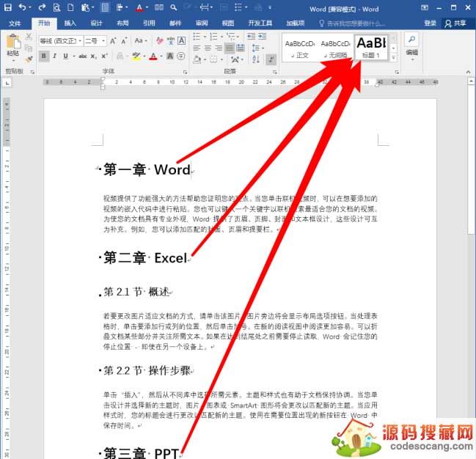Viewport: 476px width, 459px height.
Task: Click the Undo arrow icon
Action: [22, 8]
